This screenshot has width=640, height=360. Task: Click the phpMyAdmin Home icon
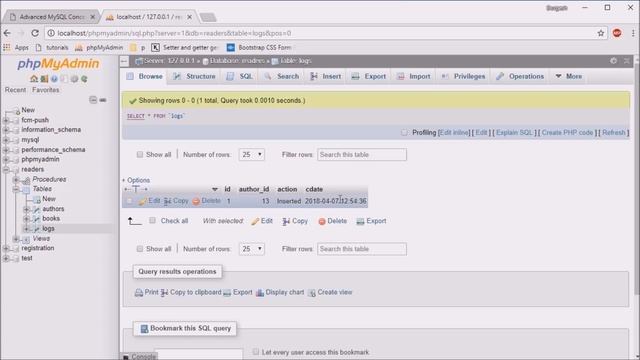pyautogui.click(x=34, y=79)
